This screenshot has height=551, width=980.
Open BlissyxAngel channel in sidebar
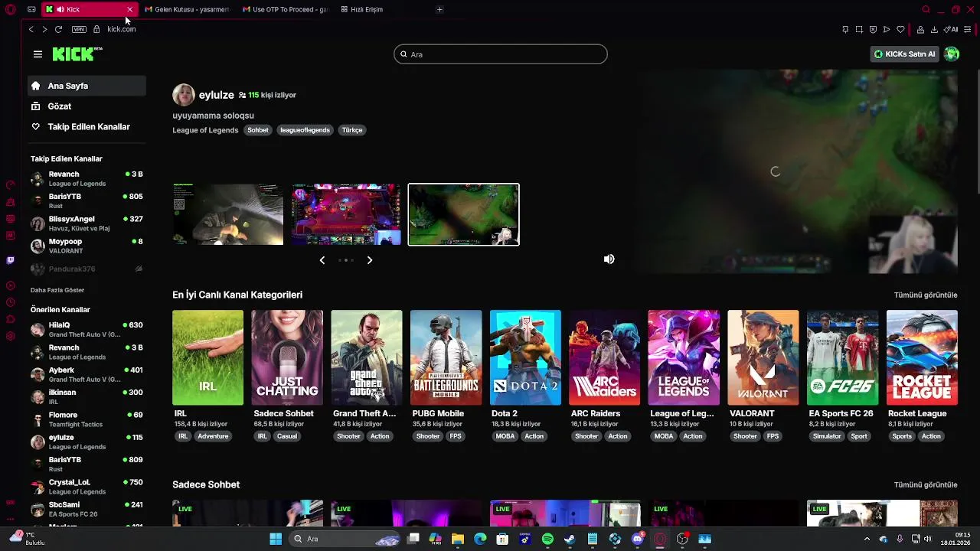coord(87,223)
